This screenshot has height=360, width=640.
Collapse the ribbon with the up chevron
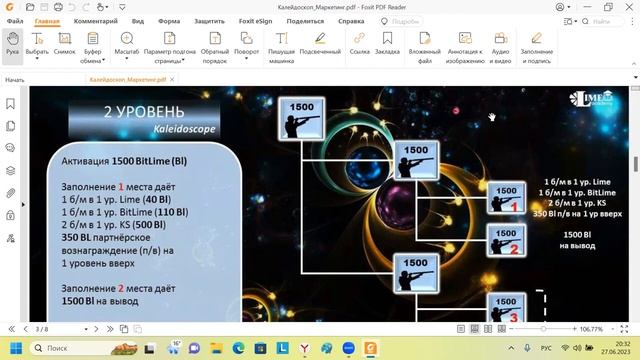click(x=634, y=64)
